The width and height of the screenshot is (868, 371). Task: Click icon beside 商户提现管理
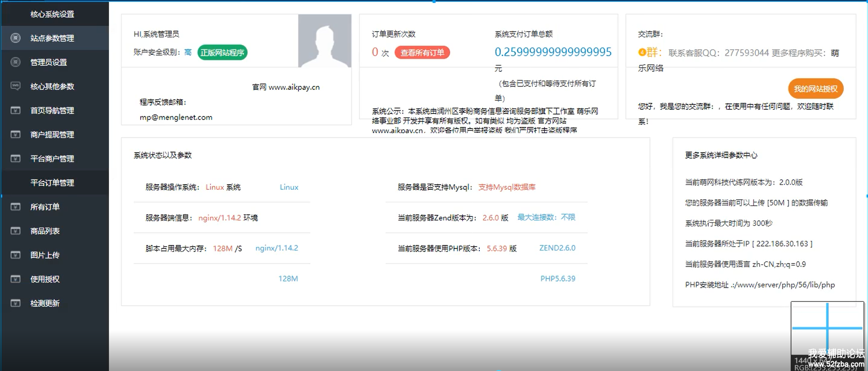[16, 135]
